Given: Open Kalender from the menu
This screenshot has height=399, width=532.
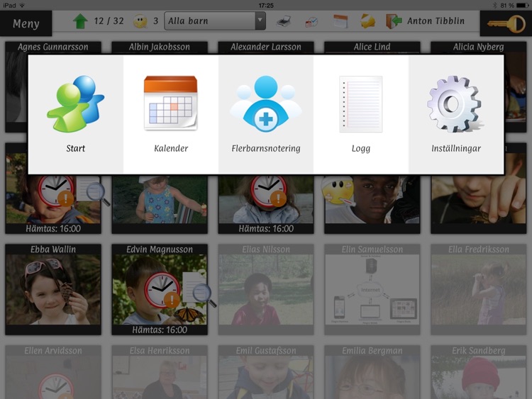Looking at the screenshot, I should click(x=171, y=115).
